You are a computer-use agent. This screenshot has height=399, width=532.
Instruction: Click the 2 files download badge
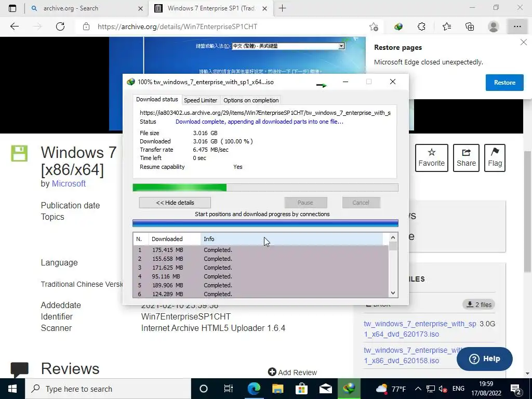478,304
